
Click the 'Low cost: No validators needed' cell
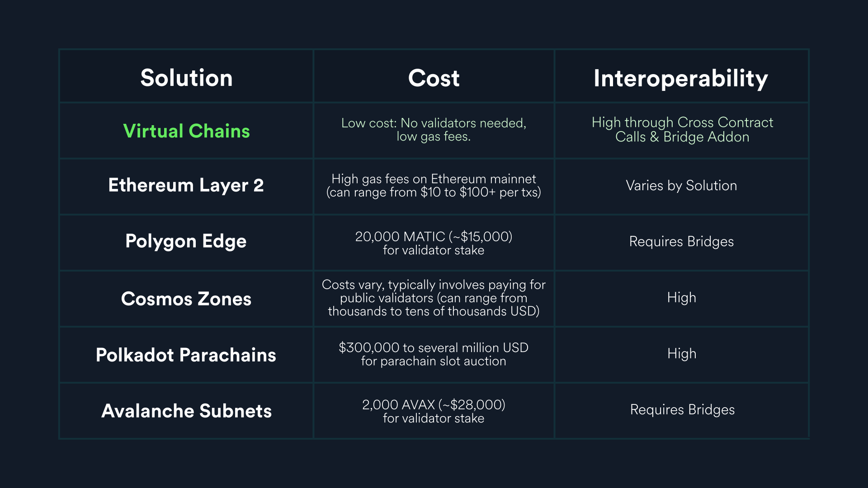[434, 130]
